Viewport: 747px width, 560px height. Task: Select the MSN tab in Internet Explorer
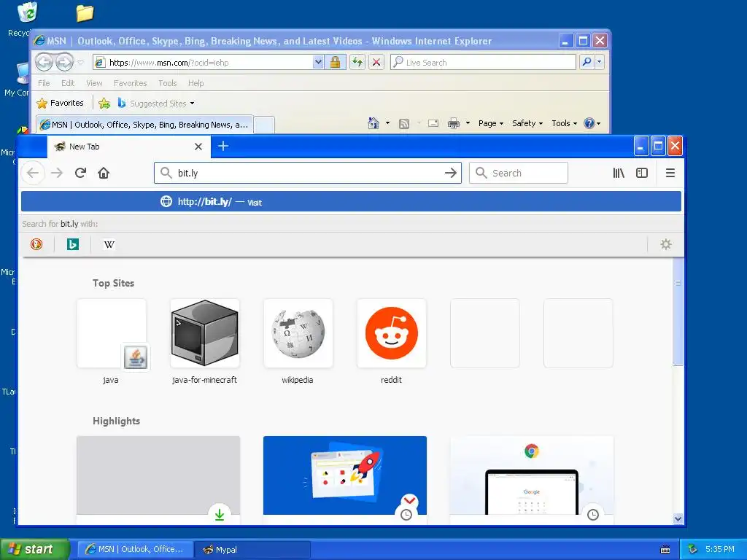145,125
